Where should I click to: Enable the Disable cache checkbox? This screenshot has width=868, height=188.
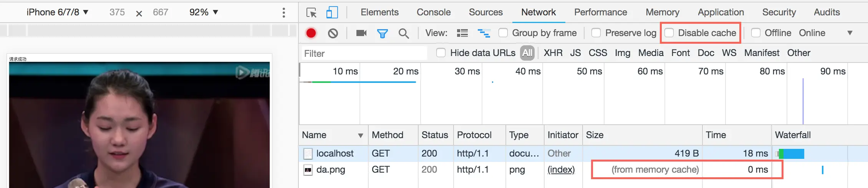pos(669,33)
